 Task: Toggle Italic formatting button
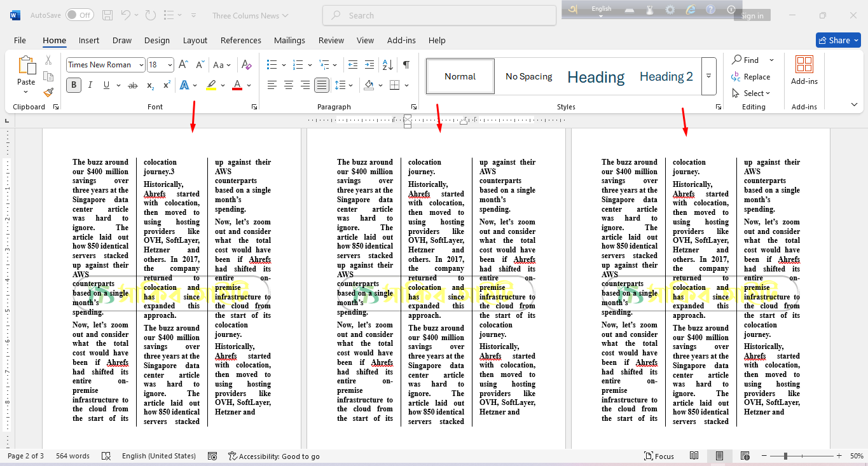coord(90,85)
